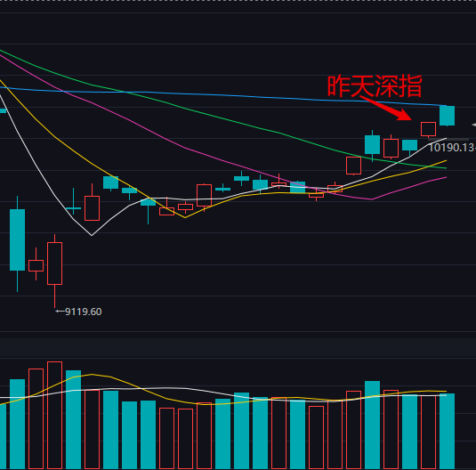Select the red candlestick just before the latest candle

point(428,129)
